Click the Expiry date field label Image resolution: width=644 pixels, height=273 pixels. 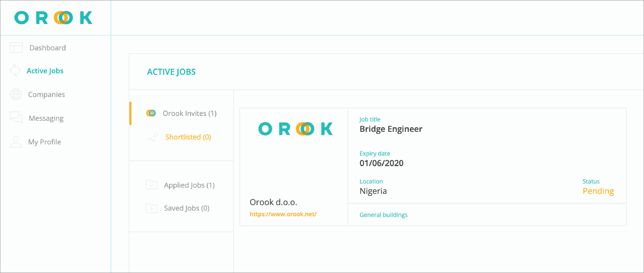pos(374,153)
